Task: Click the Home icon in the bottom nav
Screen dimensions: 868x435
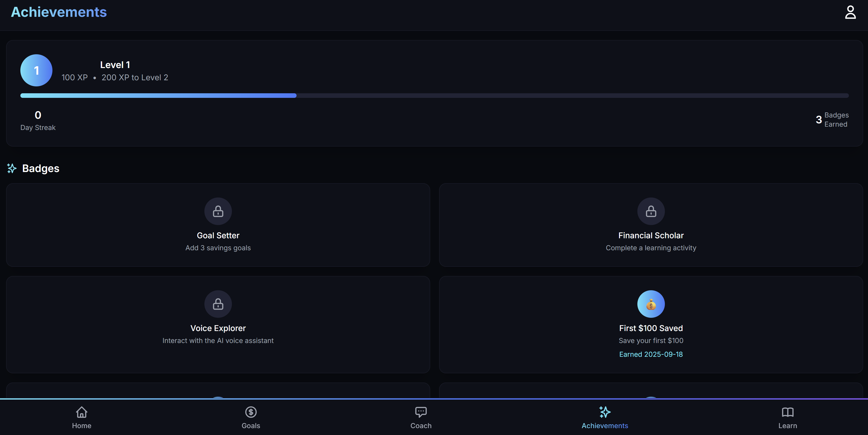Action: 81,412
